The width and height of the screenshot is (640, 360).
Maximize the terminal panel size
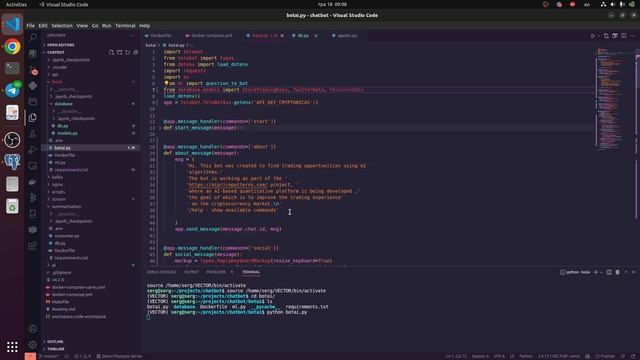tap(626, 272)
